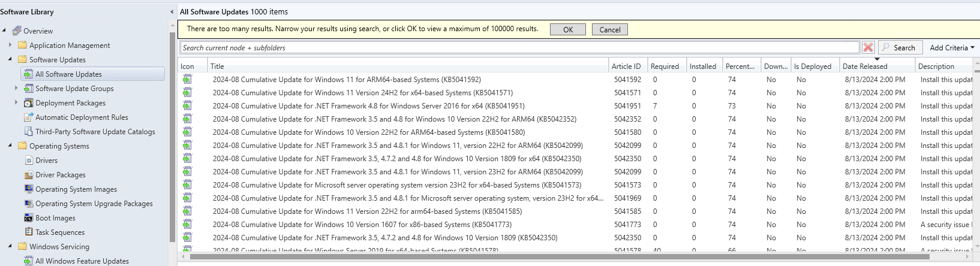Select the Third-Party Software Update Catalogs item
The image size is (980, 266).
pos(95,131)
